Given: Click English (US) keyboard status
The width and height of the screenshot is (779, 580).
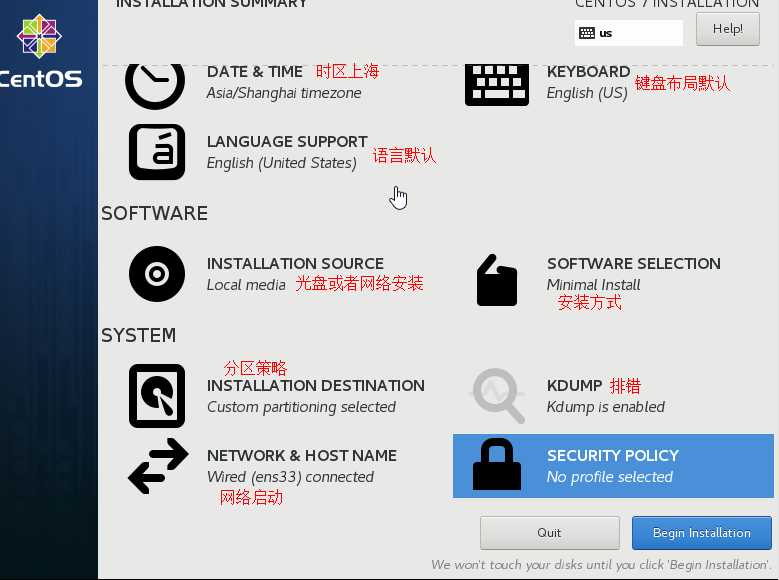Looking at the screenshot, I should (x=587, y=93).
